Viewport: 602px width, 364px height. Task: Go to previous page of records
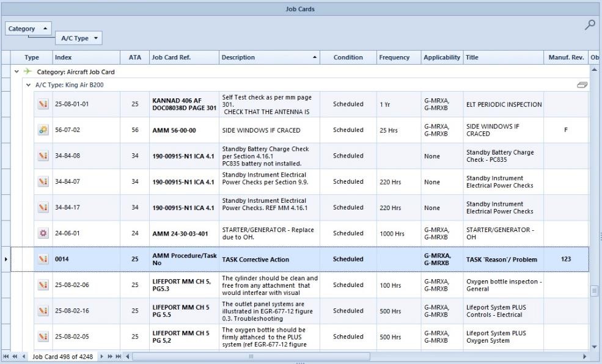point(15,356)
